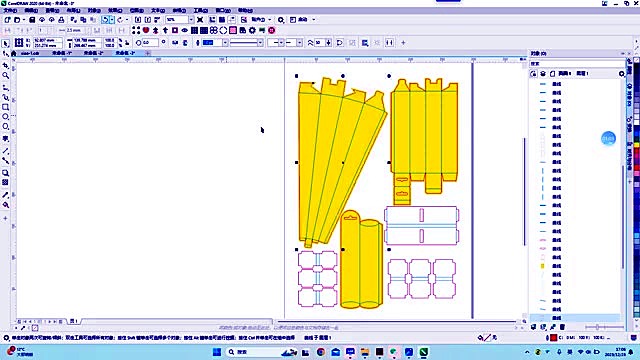Toggle Full-Screen Preview button
640x360 pixels.
pos(200,20)
